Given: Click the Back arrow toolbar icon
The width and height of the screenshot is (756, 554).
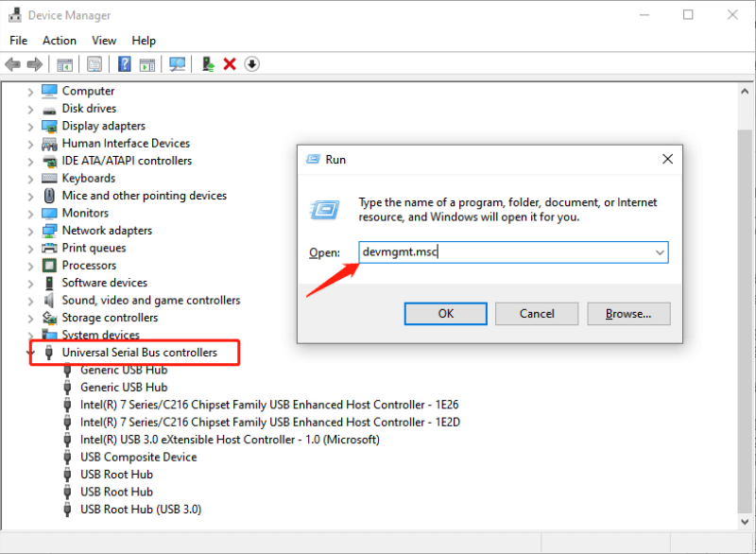Looking at the screenshot, I should (x=12, y=64).
